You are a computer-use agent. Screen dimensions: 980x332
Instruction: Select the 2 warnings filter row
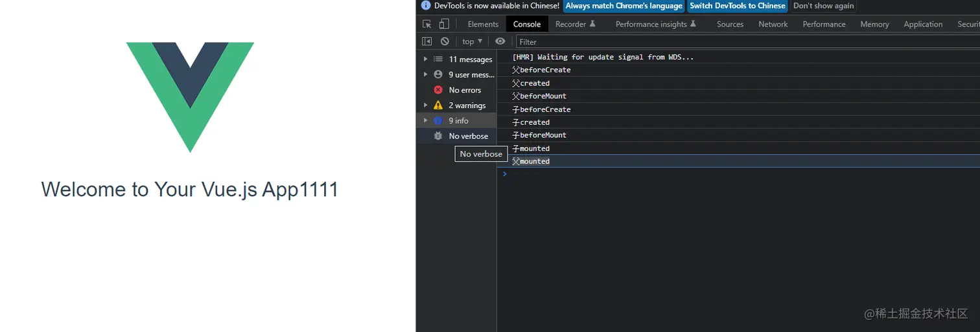click(x=456, y=105)
